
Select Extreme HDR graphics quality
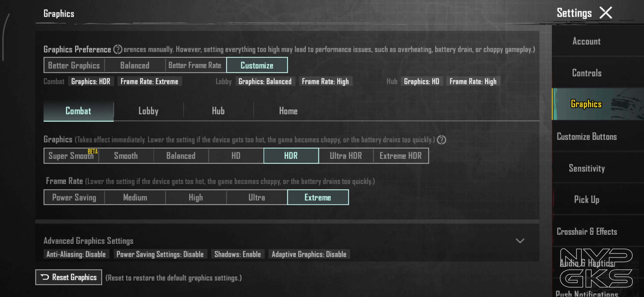click(x=400, y=156)
